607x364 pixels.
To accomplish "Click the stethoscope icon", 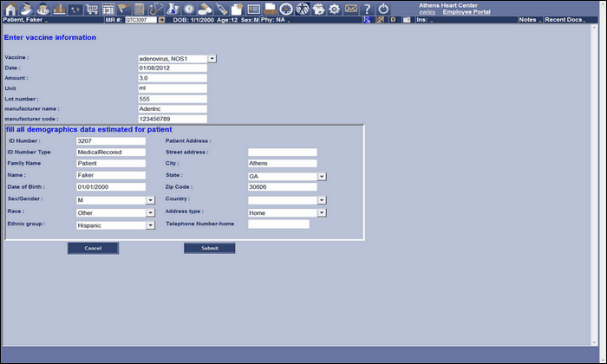I will click(x=158, y=8).
